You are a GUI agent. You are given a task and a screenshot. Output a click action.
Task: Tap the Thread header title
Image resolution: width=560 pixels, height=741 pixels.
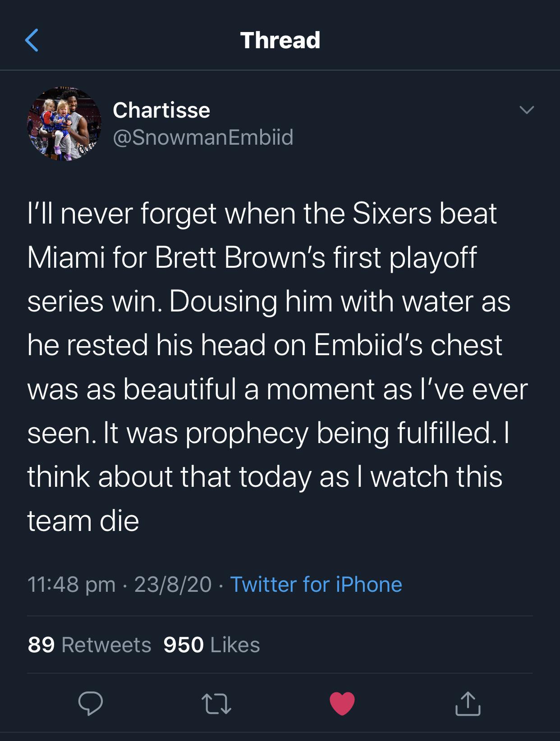(280, 41)
